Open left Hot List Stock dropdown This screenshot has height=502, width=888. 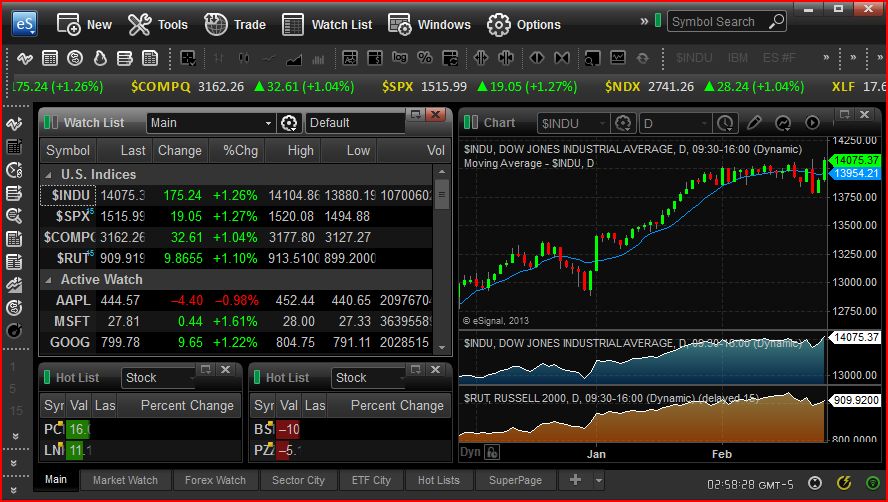158,377
